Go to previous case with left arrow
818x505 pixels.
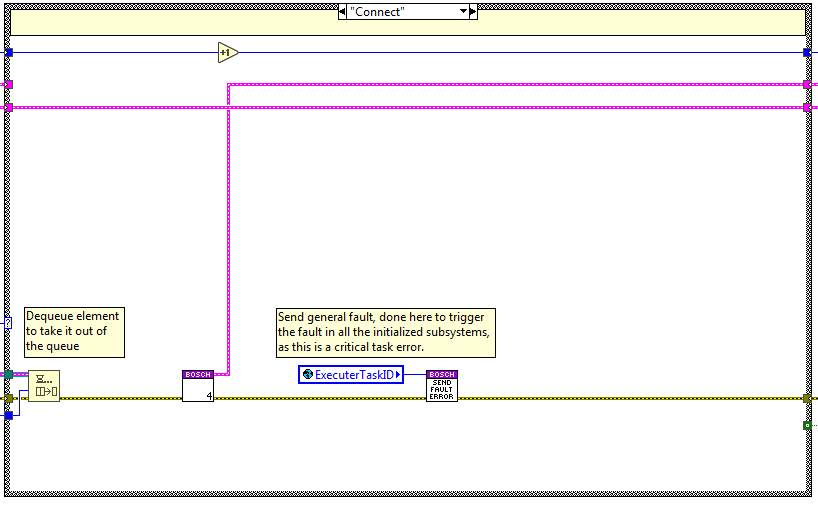[342, 11]
